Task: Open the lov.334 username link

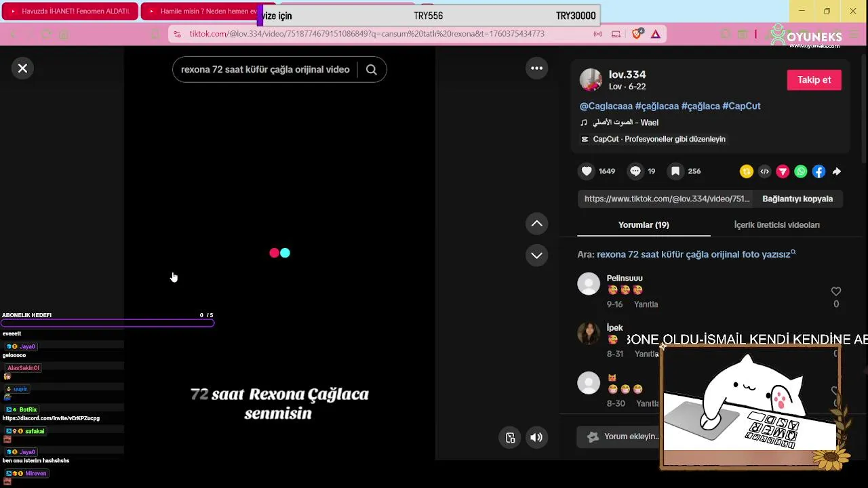Action: click(627, 75)
